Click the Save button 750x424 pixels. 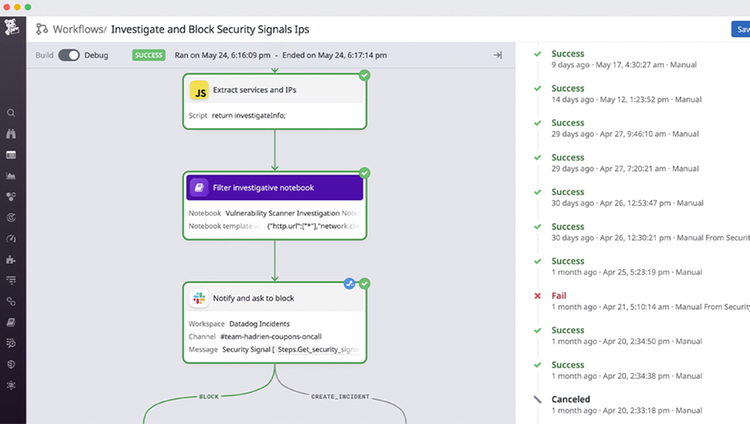click(741, 29)
